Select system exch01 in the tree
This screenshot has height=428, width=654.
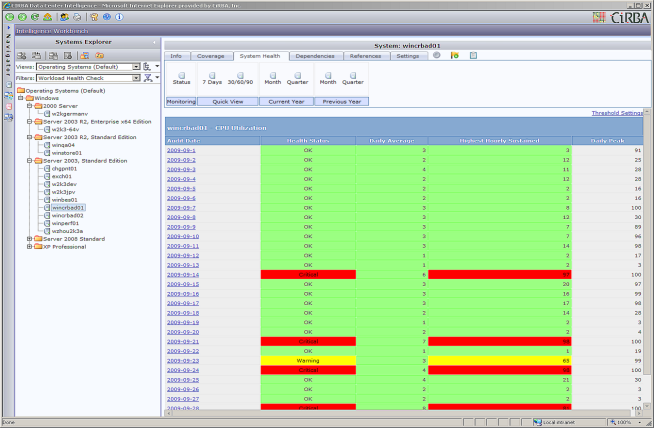pyautogui.click(x=62, y=176)
